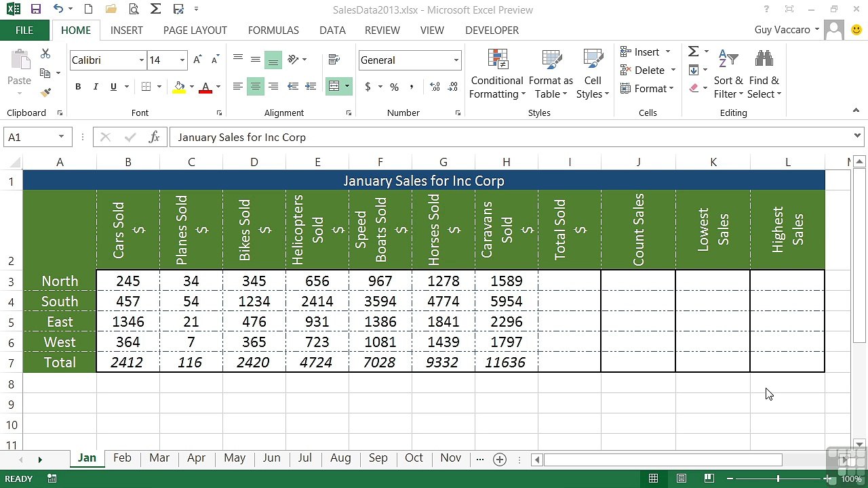
Task: Open the font size dropdown showing 14
Action: [182, 60]
